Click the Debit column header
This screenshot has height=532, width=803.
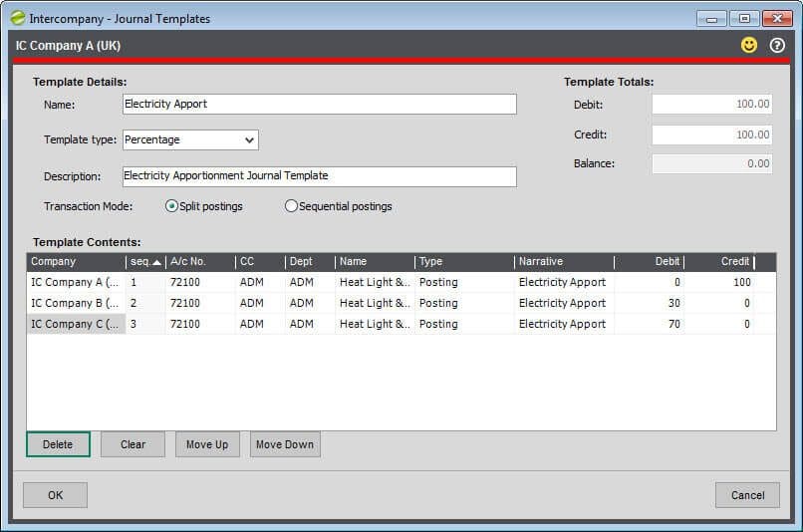[650, 262]
